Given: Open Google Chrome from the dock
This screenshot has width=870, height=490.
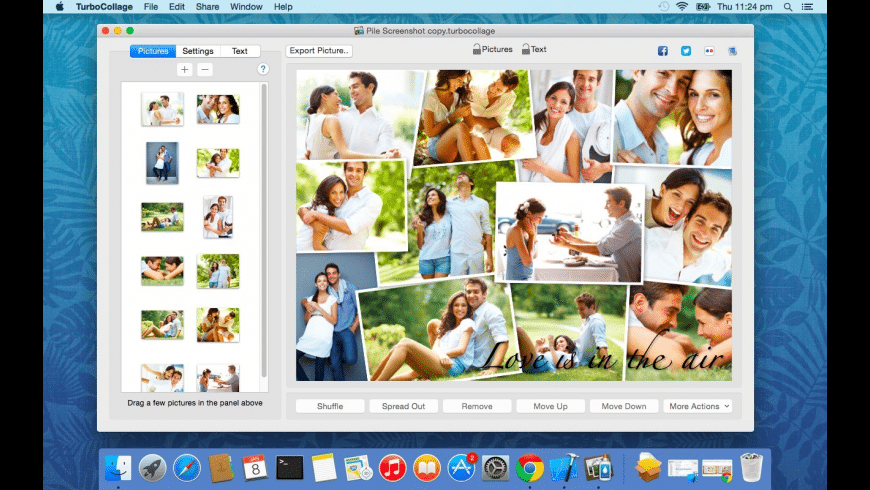Looking at the screenshot, I should 530,467.
